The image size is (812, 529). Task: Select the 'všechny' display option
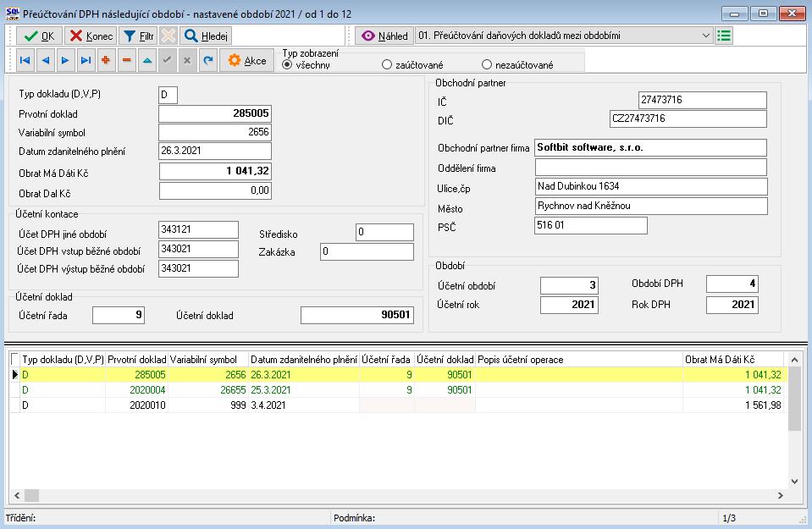(x=306, y=65)
